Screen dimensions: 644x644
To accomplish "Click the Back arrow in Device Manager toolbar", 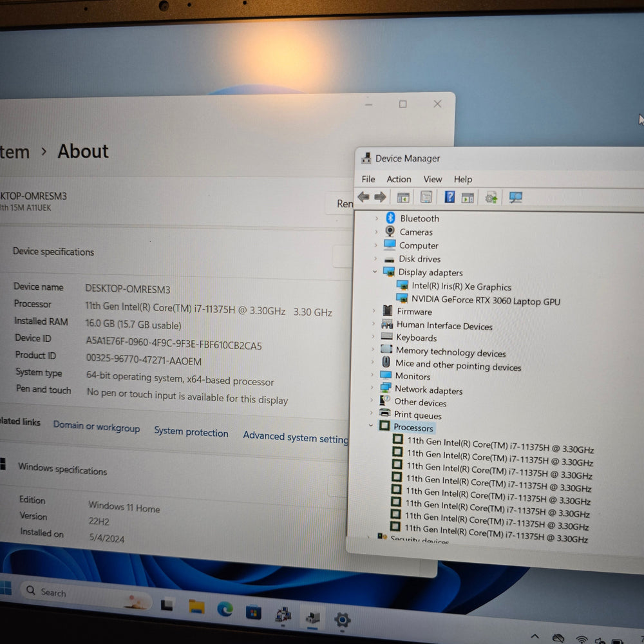I will [363, 196].
